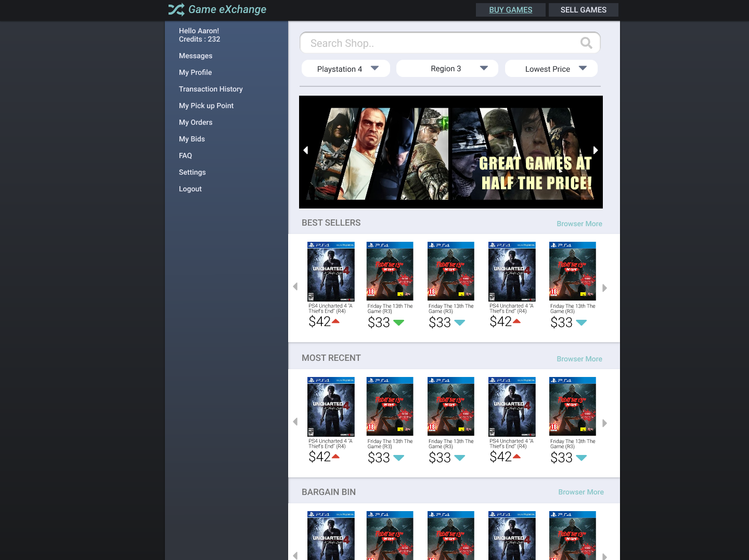Open the Lowest Price sort dropdown
749x560 pixels.
click(x=551, y=69)
